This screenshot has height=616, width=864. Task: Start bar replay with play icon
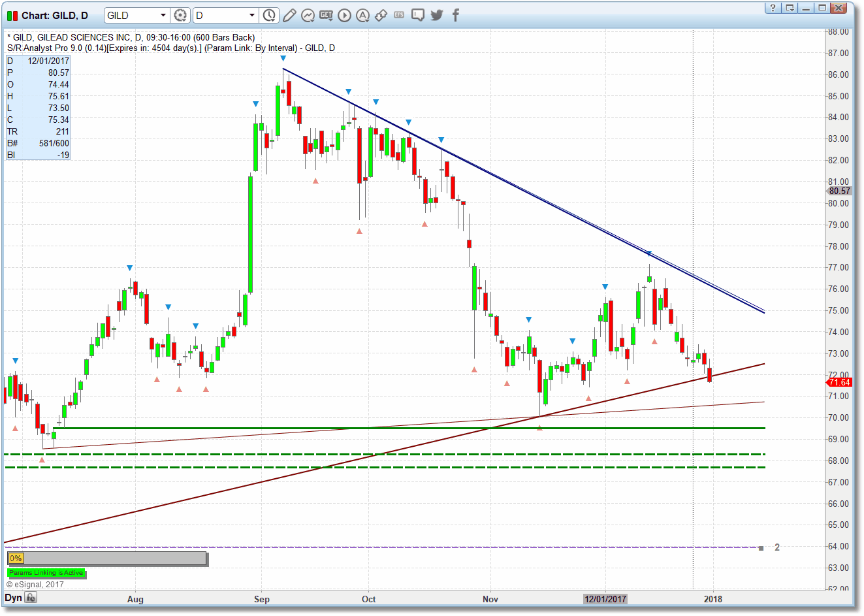pyautogui.click(x=344, y=15)
